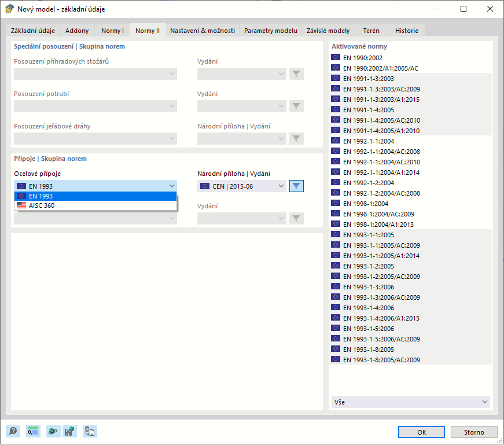Select EN 1993-1-4:2006/A1:2015 entry
This screenshot has width=504, height=445.
click(x=411, y=318)
